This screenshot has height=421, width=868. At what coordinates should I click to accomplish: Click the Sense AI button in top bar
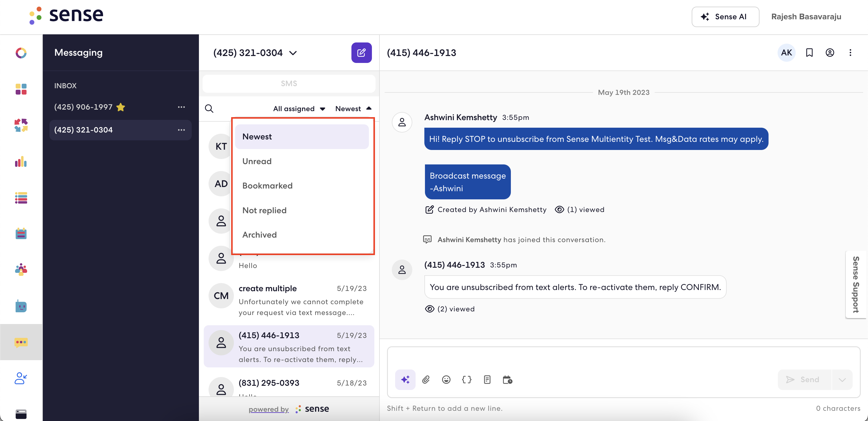[x=725, y=17]
